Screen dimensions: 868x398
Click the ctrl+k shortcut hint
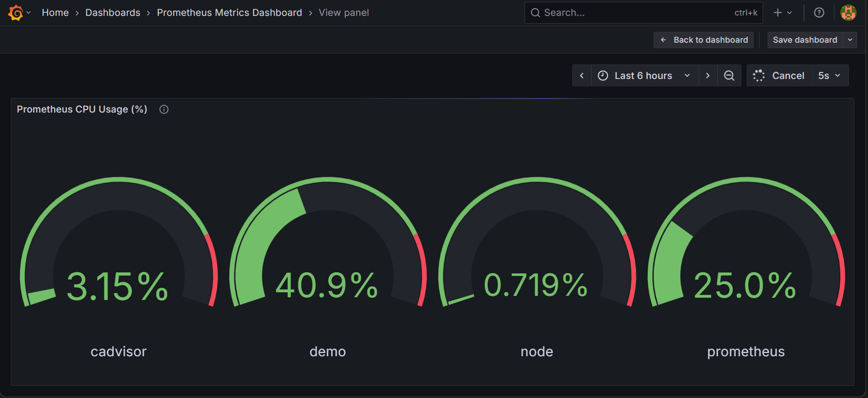pyautogui.click(x=746, y=13)
